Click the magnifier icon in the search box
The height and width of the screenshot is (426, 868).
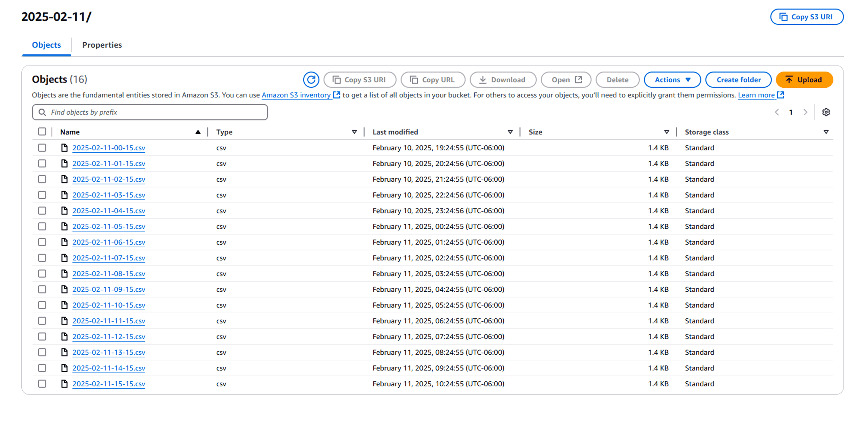click(43, 112)
